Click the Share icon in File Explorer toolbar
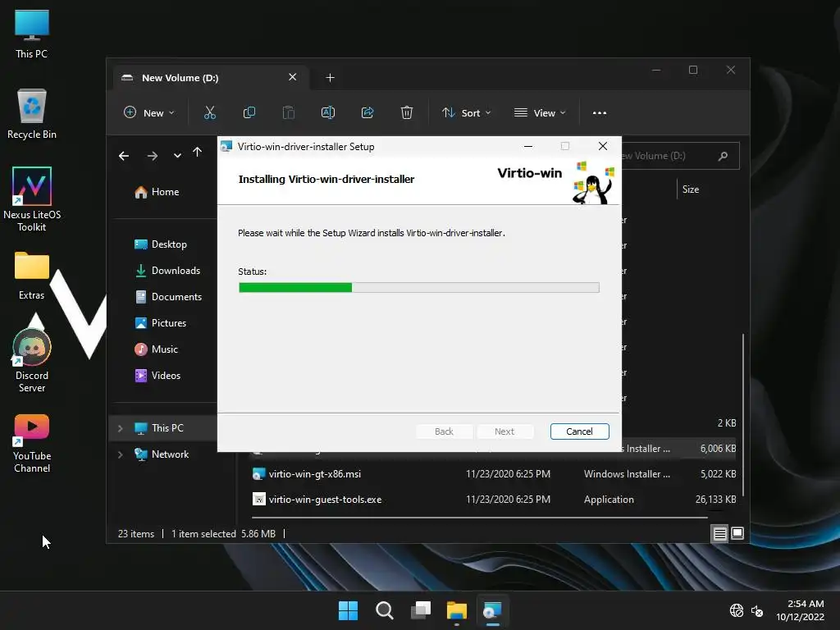 coord(367,112)
